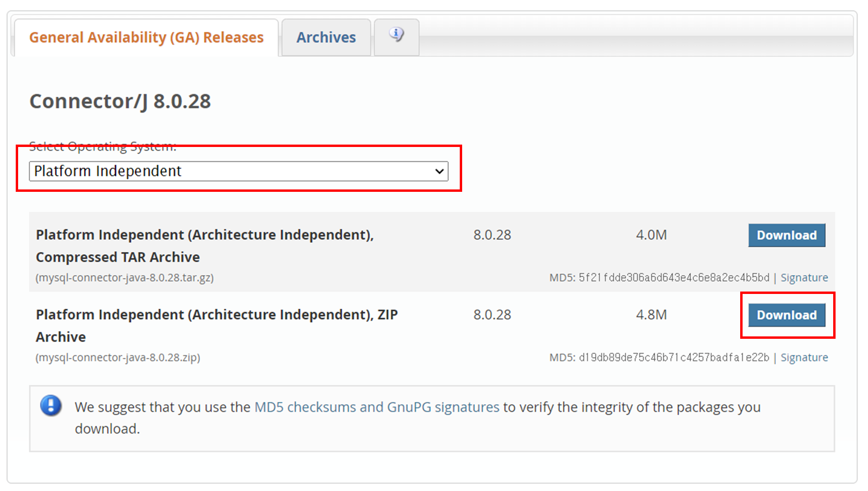The image size is (868, 491).
Task: Open Signature link for the tar.gz file
Action: tap(804, 278)
